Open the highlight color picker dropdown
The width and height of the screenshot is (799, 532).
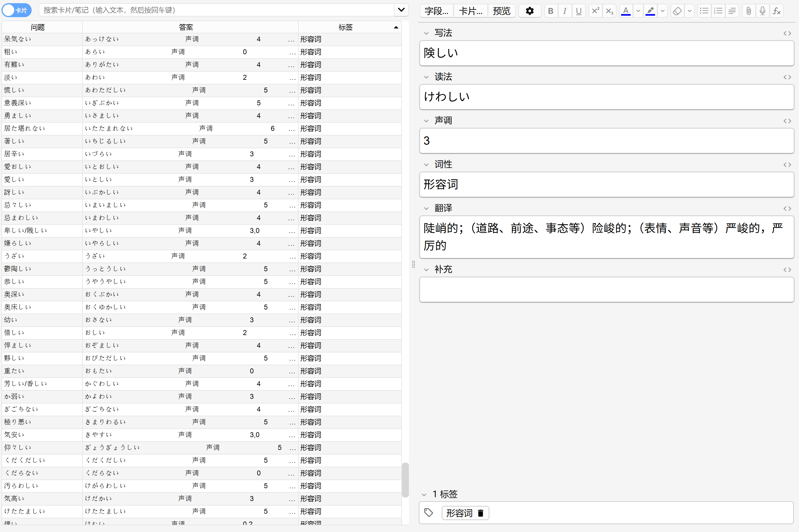[663, 11]
